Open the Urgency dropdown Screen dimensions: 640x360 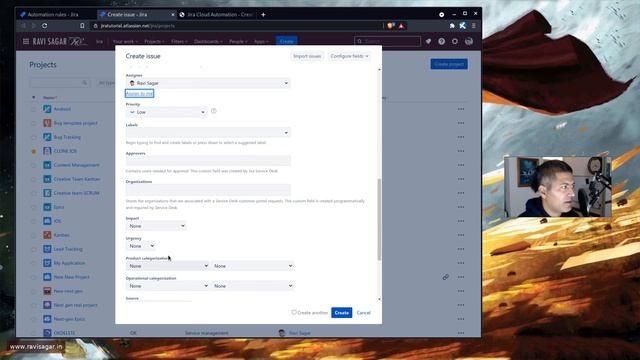141,246
